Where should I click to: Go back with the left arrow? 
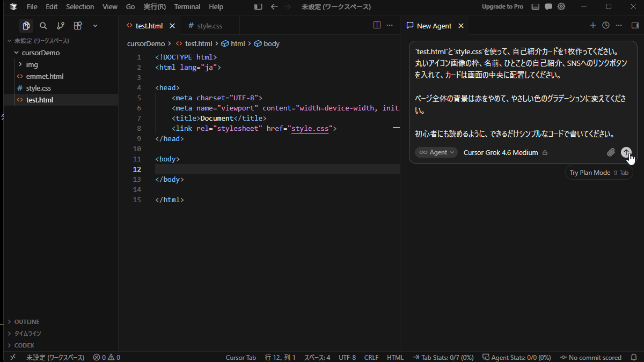tap(274, 7)
